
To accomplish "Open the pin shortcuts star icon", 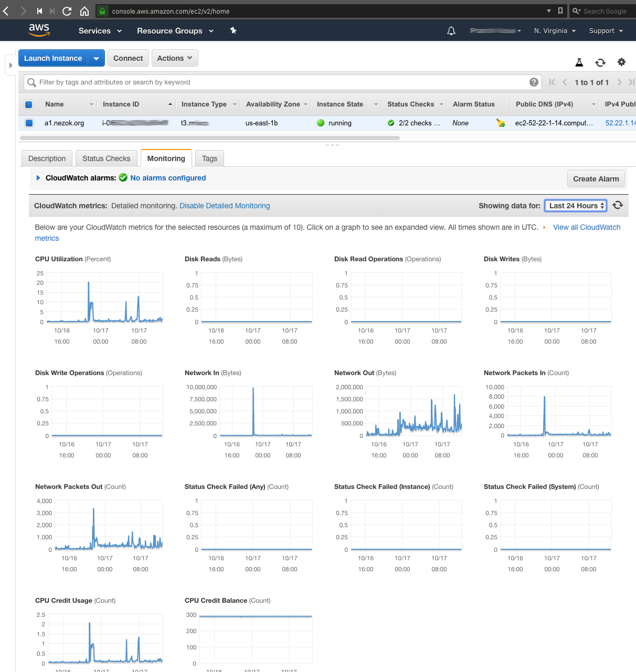I will click(x=233, y=30).
